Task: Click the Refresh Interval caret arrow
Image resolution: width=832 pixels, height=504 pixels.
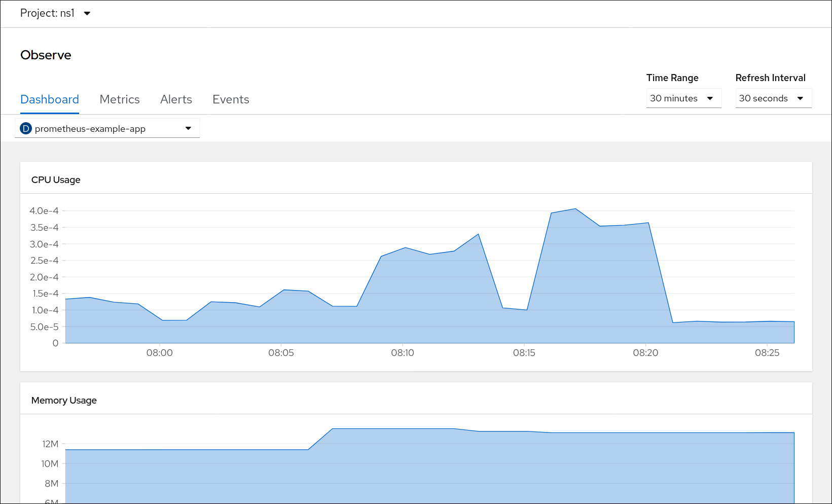Action: pyautogui.click(x=801, y=98)
